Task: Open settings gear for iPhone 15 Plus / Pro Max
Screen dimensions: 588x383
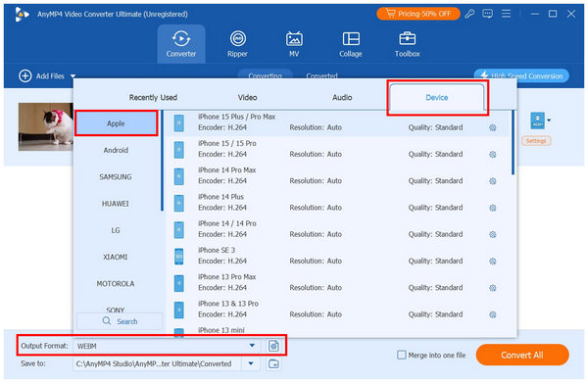Action: tap(493, 127)
